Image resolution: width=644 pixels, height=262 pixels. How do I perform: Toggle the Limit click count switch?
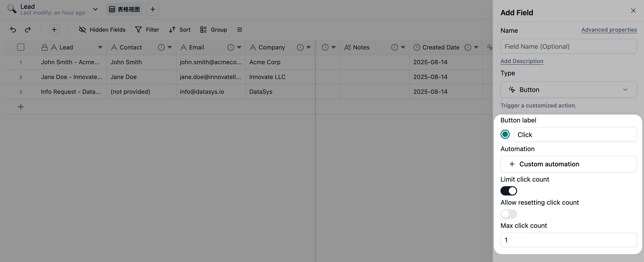[509, 191]
